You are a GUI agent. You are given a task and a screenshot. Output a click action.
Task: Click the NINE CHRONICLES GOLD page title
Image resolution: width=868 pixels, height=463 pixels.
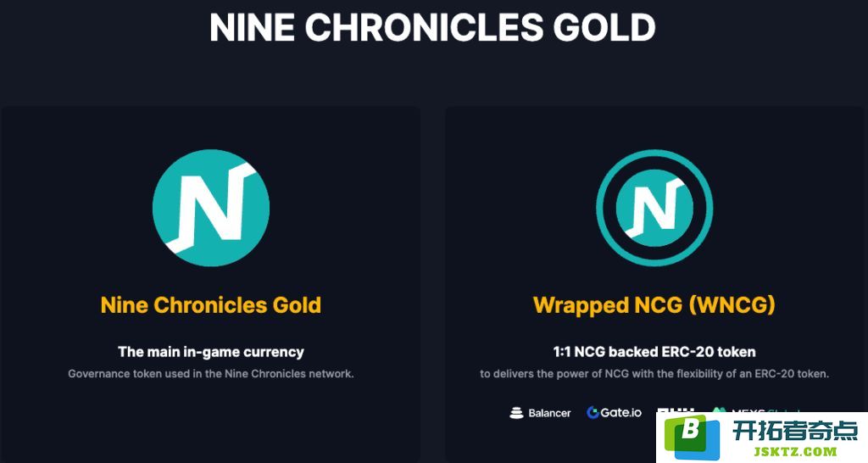(433, 26)
